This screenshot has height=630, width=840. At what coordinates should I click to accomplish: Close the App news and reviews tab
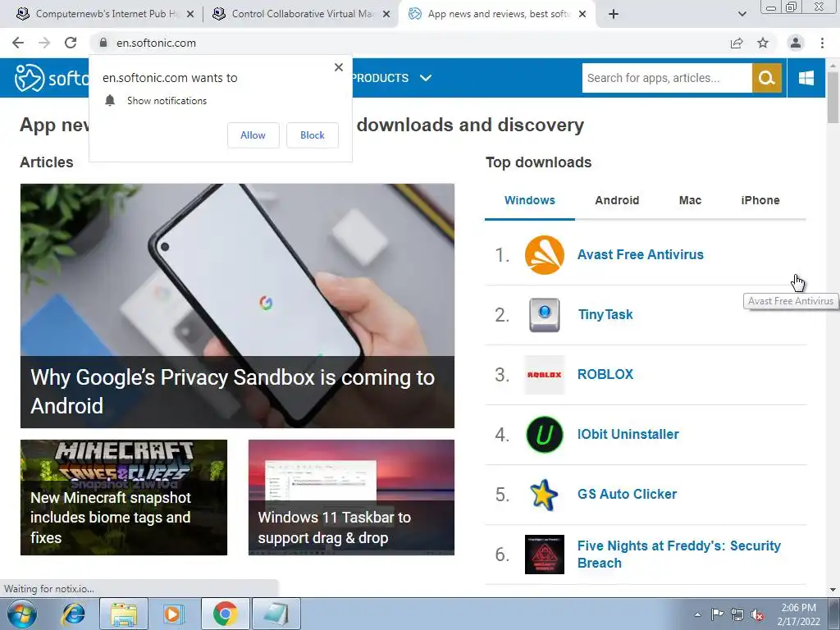click(583, 15)
